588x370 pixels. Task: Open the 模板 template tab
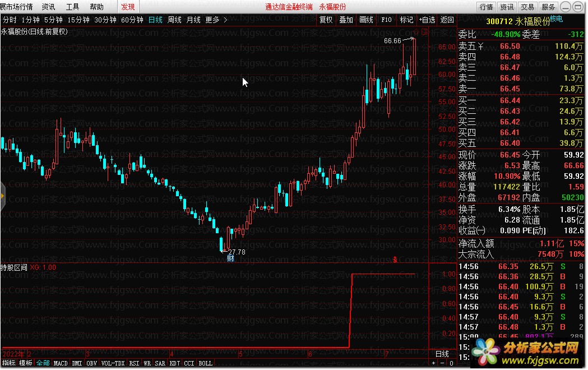click(26, 363)
